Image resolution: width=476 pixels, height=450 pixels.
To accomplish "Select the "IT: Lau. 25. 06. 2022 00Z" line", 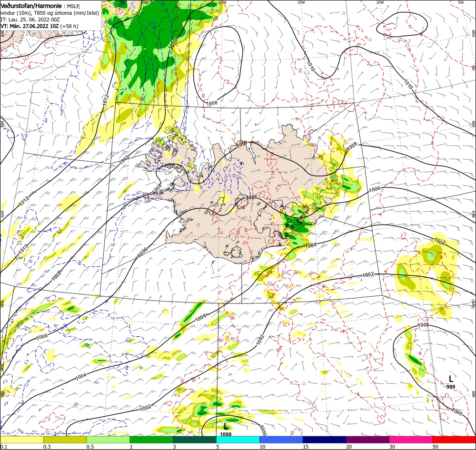I will (30, 20).
